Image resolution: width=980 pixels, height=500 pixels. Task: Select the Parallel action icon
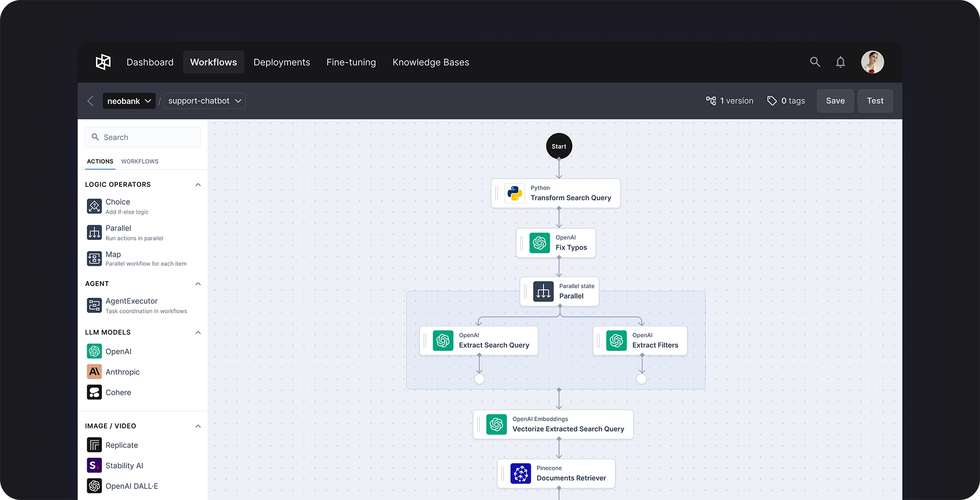click(94, 232)
